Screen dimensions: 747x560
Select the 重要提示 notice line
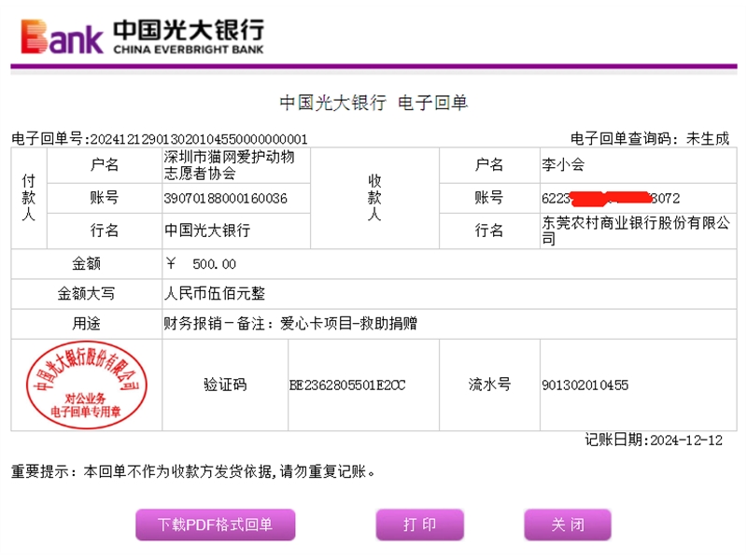tap(193, 471)
